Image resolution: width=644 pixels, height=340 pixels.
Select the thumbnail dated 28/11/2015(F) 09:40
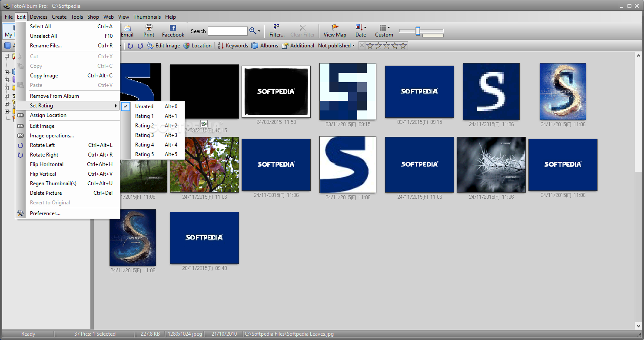204,238
